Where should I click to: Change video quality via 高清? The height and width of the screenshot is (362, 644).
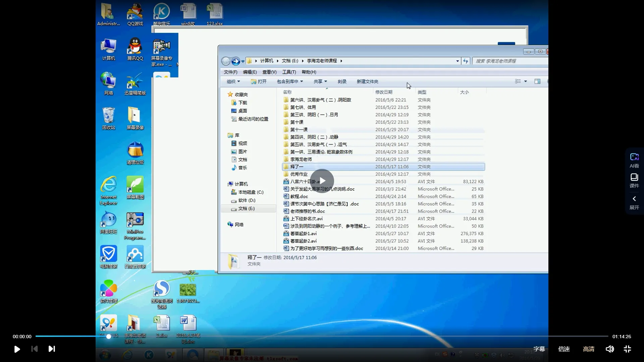tap(589, 349)
